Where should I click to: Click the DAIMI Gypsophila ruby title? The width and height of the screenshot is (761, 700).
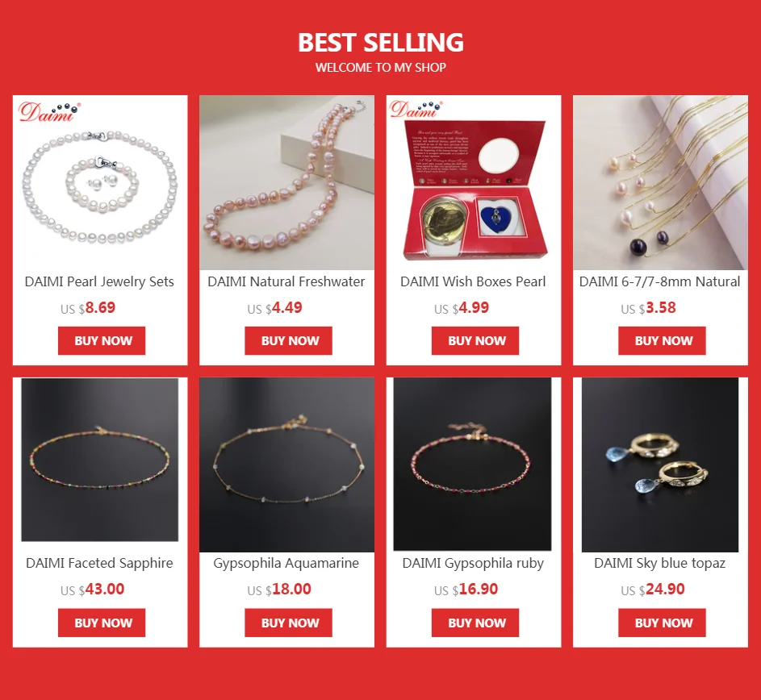pos(473,564)
